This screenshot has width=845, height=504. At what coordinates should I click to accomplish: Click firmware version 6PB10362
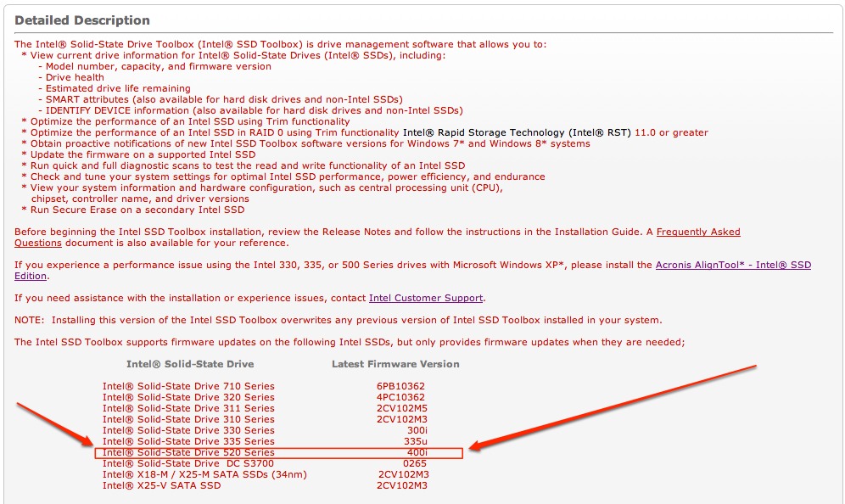(401, 386)
